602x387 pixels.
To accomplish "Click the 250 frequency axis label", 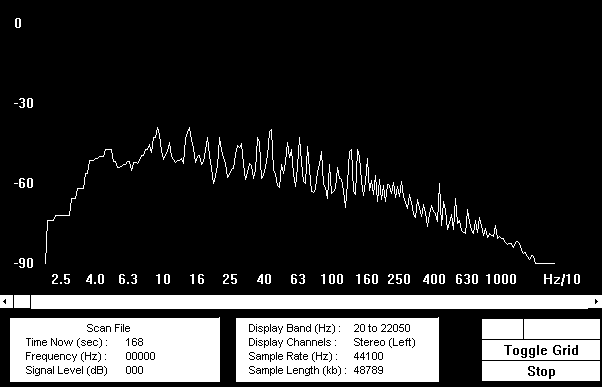I will click(399, 279).
